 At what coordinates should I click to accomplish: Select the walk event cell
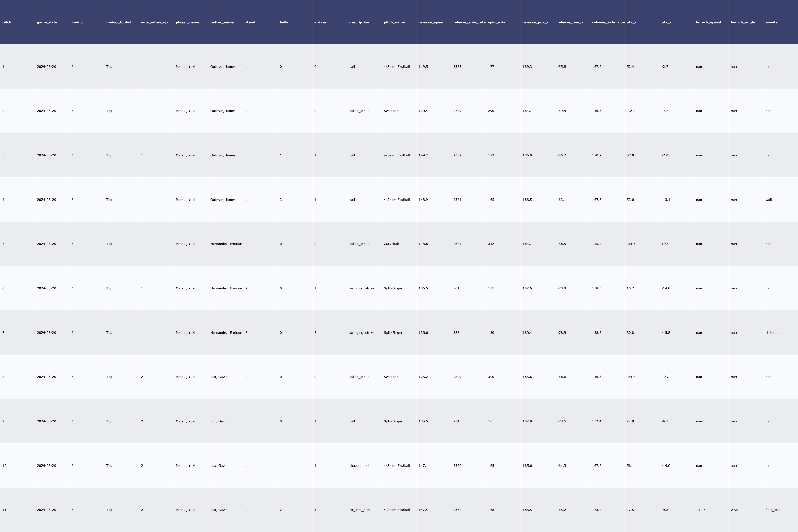[x=769, y=200]
